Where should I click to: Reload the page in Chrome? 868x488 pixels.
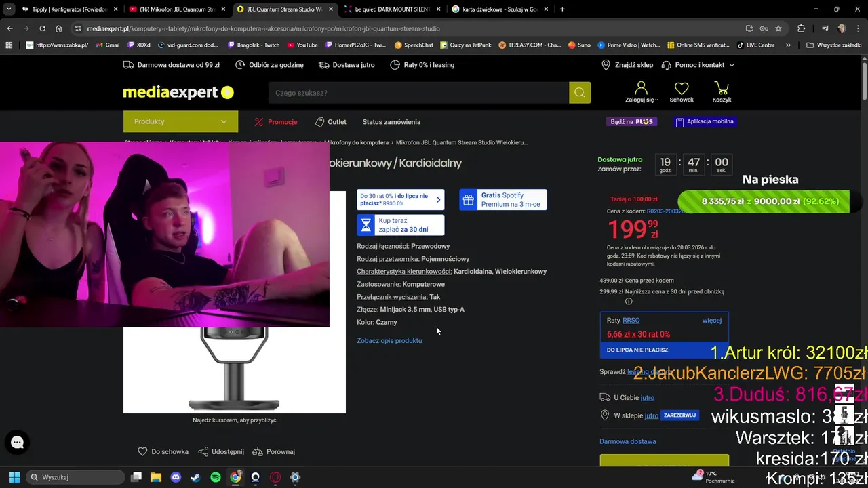tap(42, 28)
